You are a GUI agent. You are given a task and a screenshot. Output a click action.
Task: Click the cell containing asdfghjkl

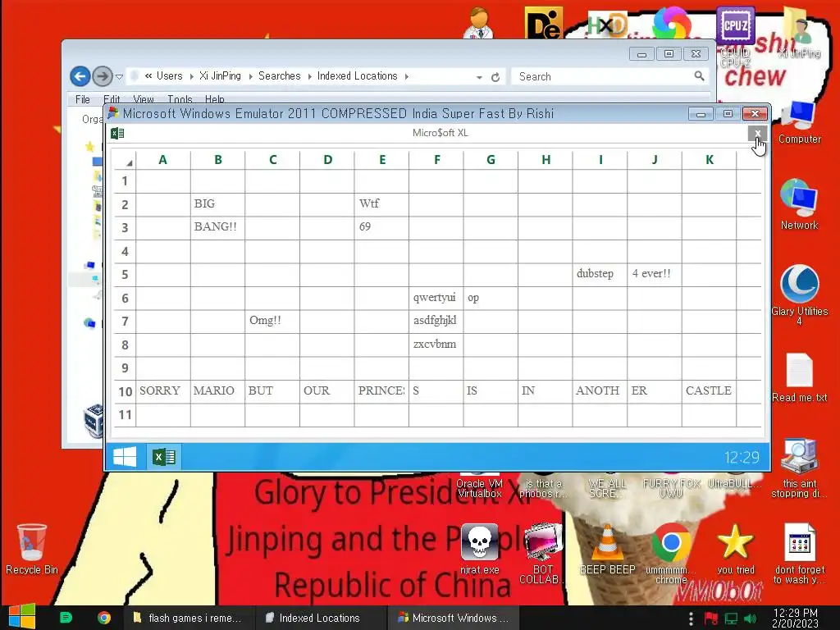point(436,321)
